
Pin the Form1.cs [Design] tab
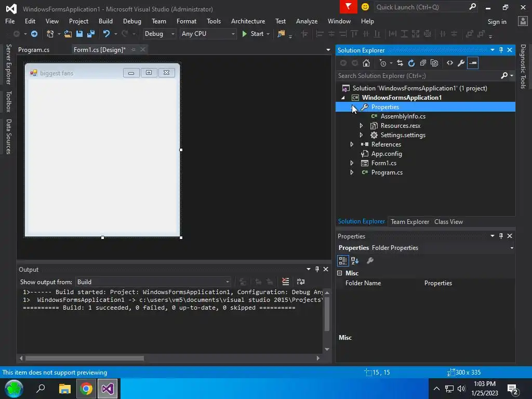[134, 49]
